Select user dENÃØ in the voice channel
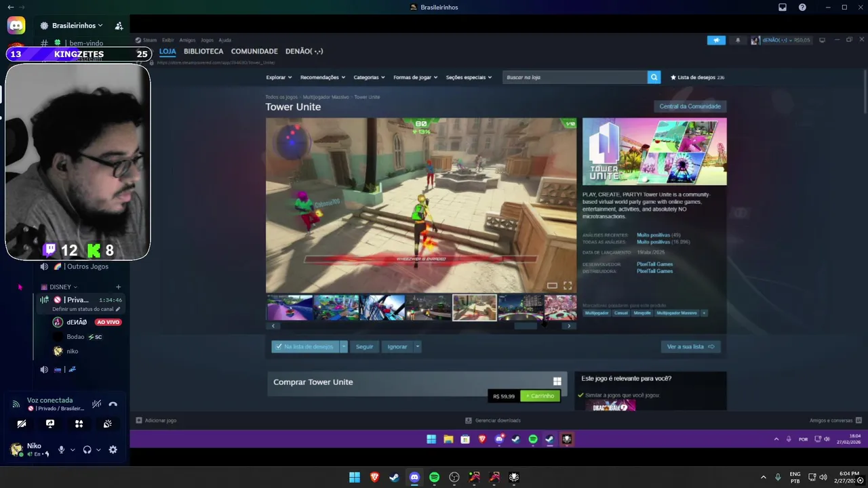 [x=76, y=322]
